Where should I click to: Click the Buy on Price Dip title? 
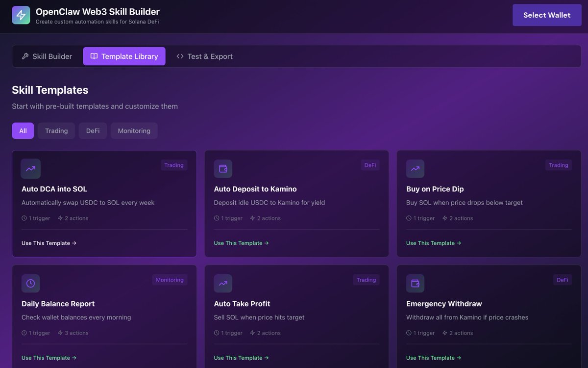pos(435,189)
